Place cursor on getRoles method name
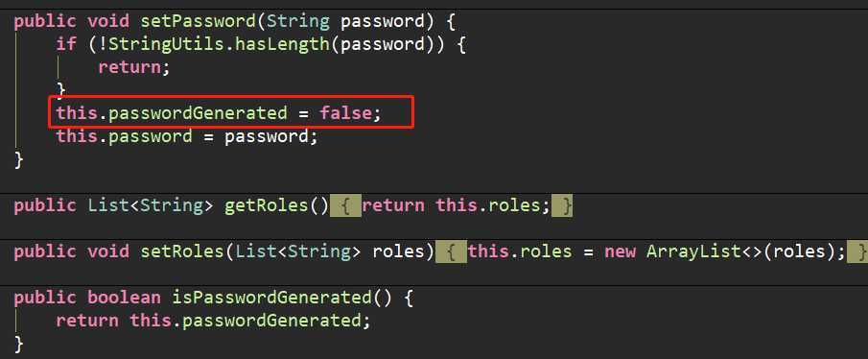Screen dimensions: 868x359 tap(266, 205)
